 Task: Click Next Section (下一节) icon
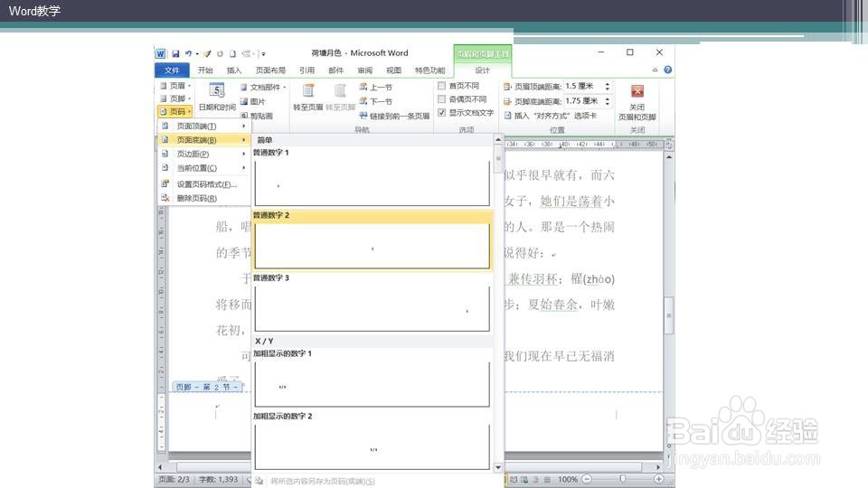tap(363, 101)
